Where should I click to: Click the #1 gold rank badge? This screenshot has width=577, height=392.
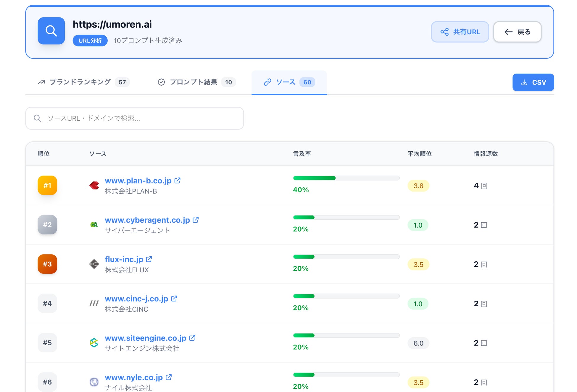[x=47, y=185]
